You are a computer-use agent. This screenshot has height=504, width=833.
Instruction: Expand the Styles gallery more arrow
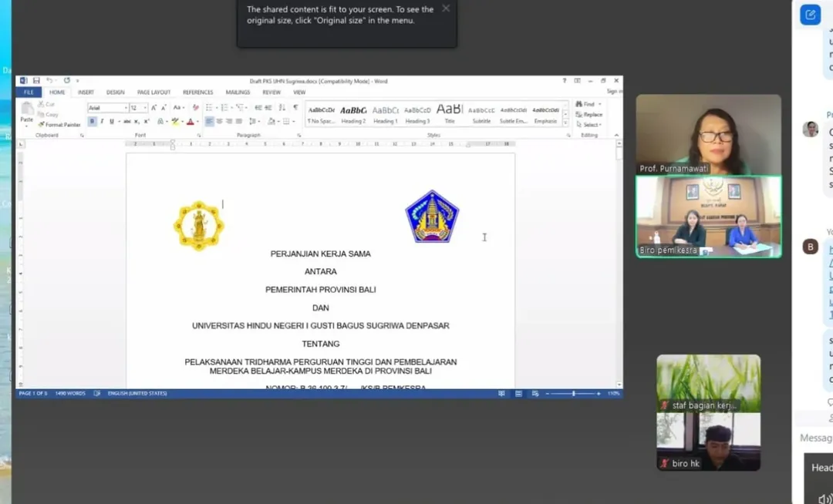click(x=565, y=123)
